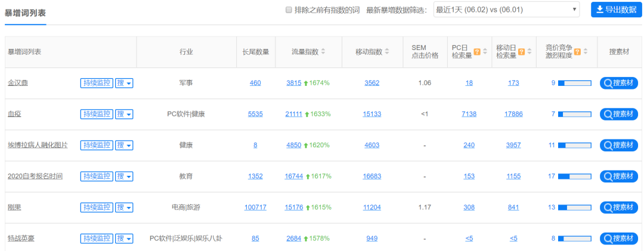The height and width of the screenshot is (251, 644).
Task: Click competition bar in 2020自考报名时间 row
Action: [x=575, y=176]
